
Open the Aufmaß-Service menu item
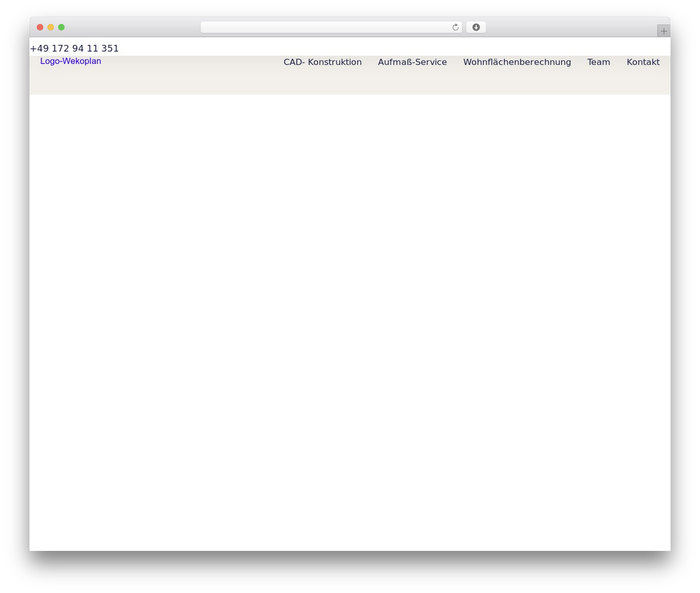pyautogui.click(x=412, y=62)
